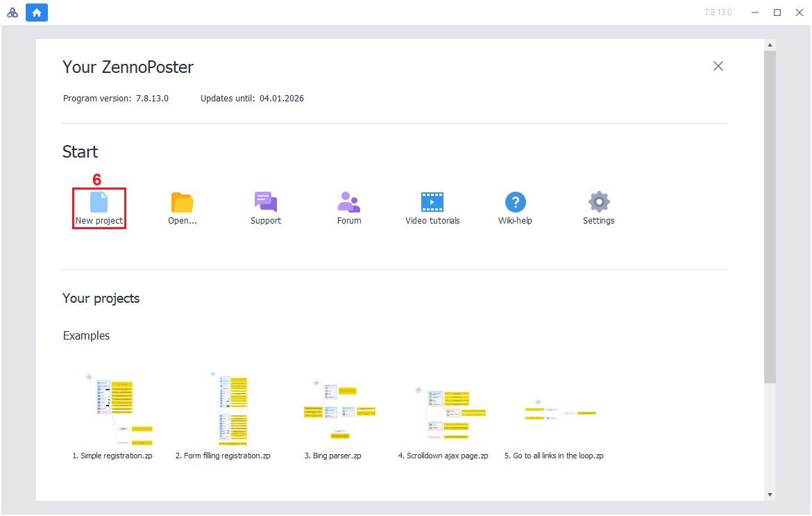812x516 pixels.
Task: Click the 'Examples' section heading
Action: [x=87, y=335]
